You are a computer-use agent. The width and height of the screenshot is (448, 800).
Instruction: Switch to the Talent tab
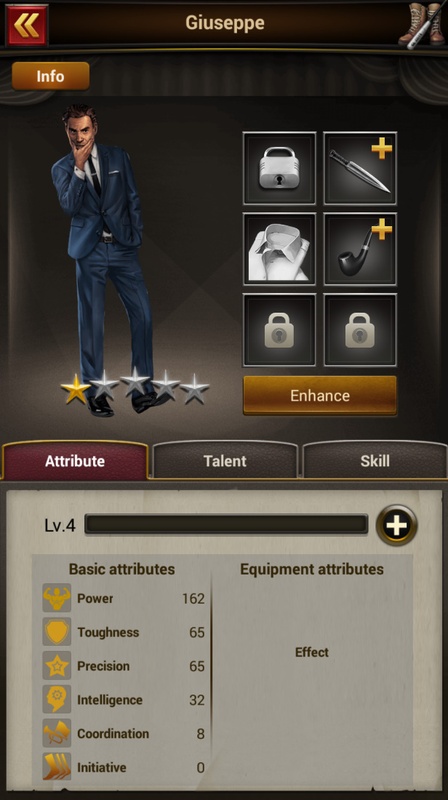coord(225,461)
